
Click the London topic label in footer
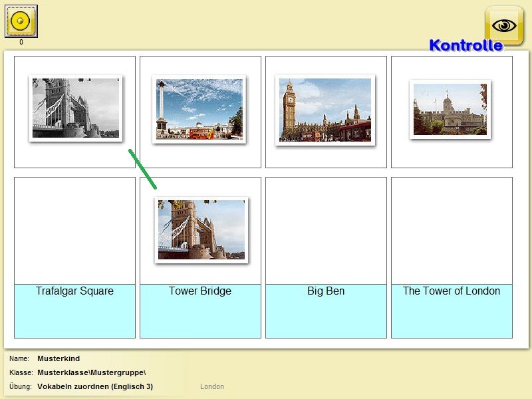click(212, 386)
